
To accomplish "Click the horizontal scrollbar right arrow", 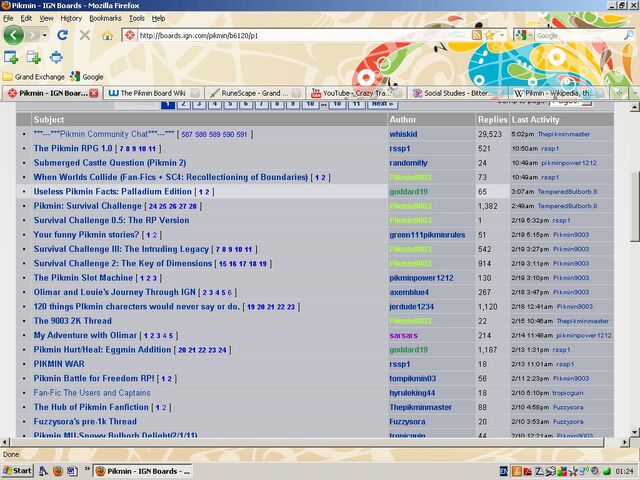I will pos(625,442).
